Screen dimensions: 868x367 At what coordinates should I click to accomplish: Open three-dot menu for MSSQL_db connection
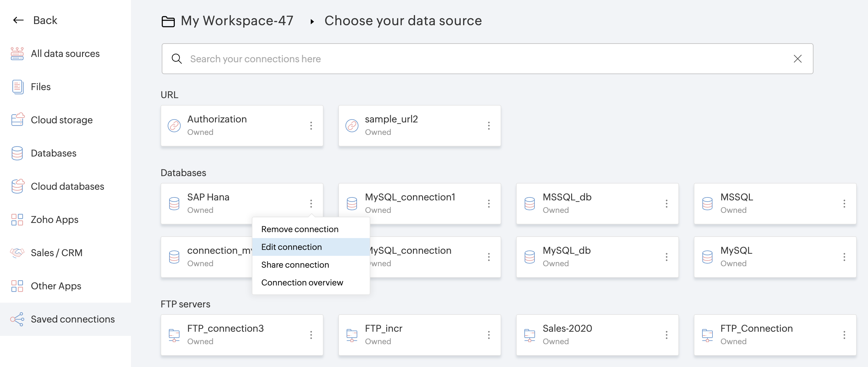(666, 204)
